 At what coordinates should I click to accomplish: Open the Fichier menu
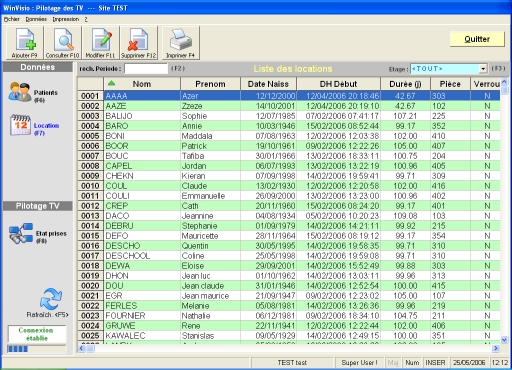pos(12,19)
